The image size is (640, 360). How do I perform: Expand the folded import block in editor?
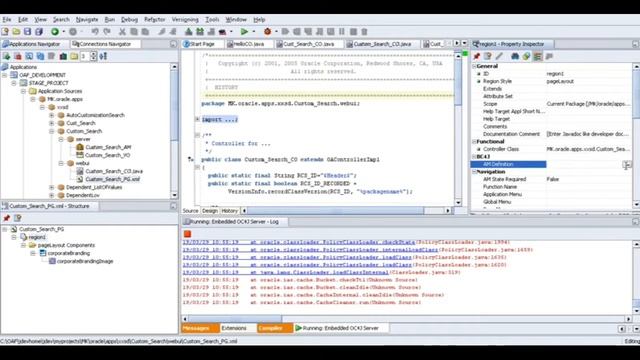(x=198, y=119)
